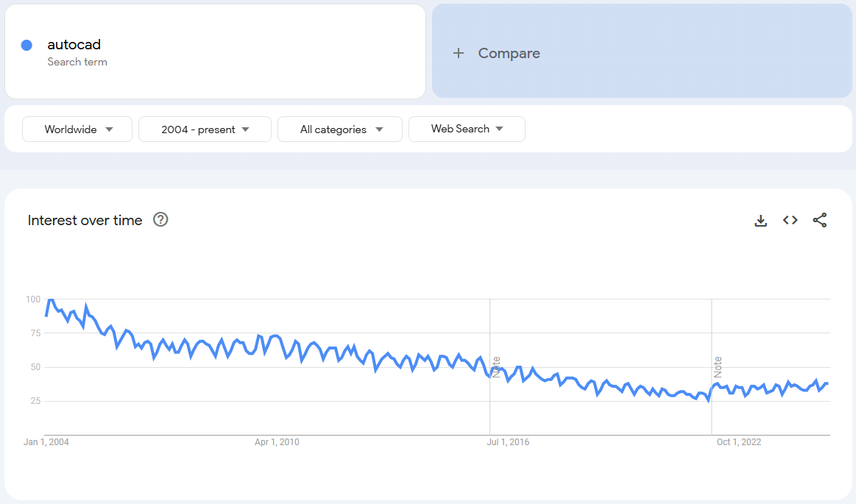
Task: Click the 25 value on the y-axis
Action: [x=35, y=401]
